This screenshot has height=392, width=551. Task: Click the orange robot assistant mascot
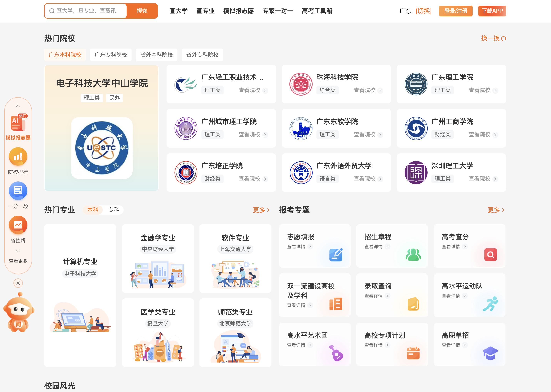point(19,312)
